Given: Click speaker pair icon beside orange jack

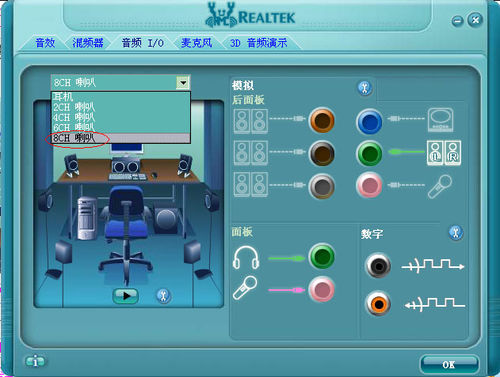Looking at the screenshot, I should (251, 122).
